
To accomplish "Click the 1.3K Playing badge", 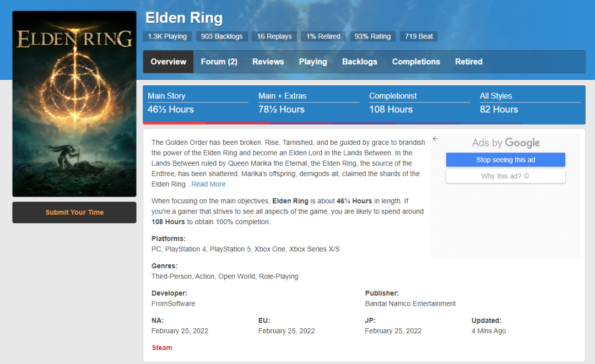I will pos(167,36).
